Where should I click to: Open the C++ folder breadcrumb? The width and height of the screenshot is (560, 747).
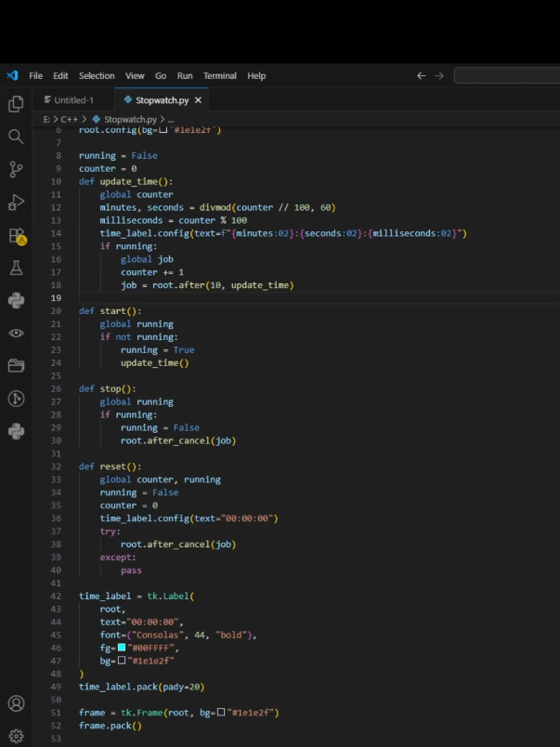(x=69, y=120)
